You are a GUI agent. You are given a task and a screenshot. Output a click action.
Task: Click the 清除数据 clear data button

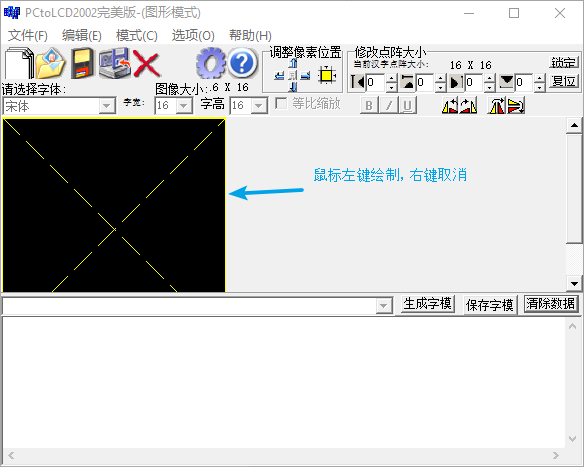coord(550,304)
